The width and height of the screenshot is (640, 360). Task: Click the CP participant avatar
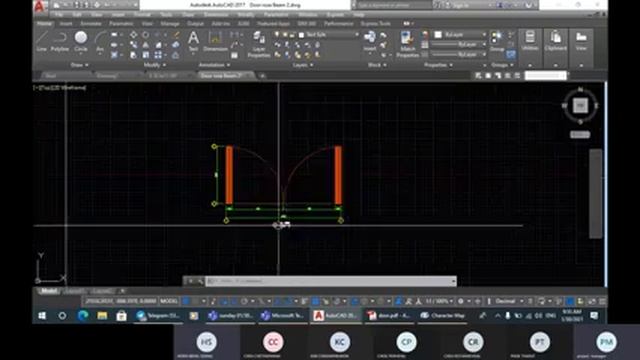point(406,342)
